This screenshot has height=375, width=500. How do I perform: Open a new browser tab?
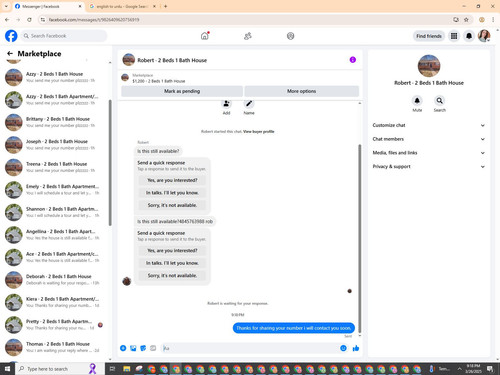coord(165,6)
